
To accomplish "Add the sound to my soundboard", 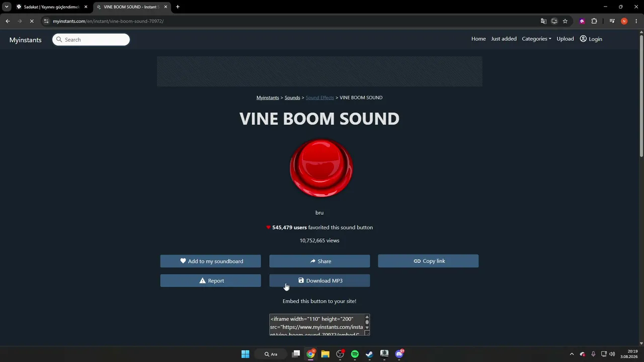I will (x=210, y=261).
